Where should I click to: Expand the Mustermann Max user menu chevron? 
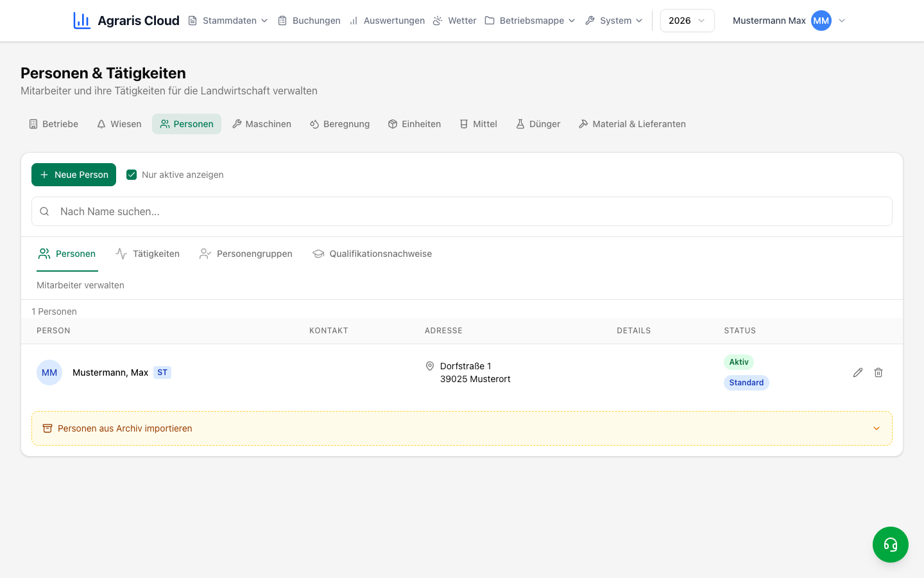pos(842,21)
